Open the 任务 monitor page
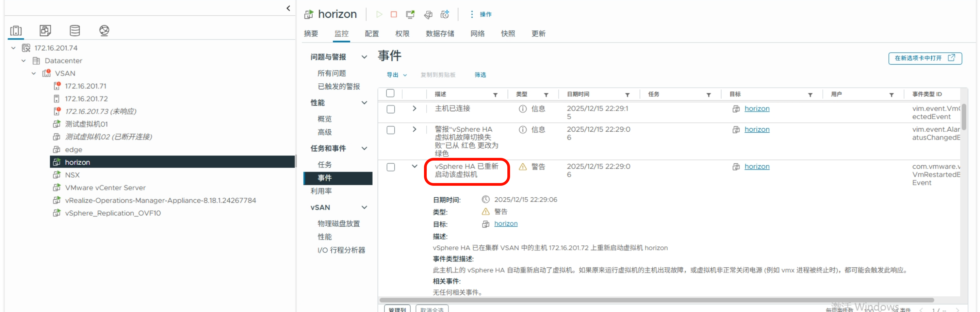This screenshot has width=980, height=312. (x=325, y=164)
